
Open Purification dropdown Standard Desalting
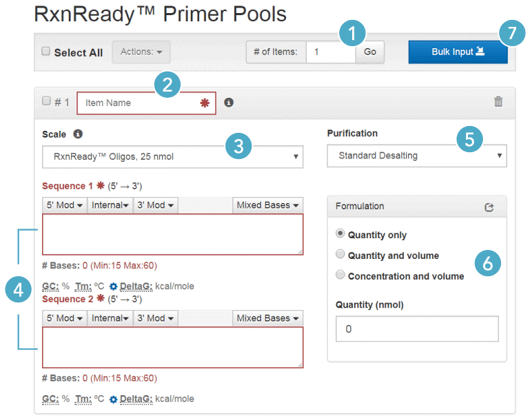[x=417, y=156]
